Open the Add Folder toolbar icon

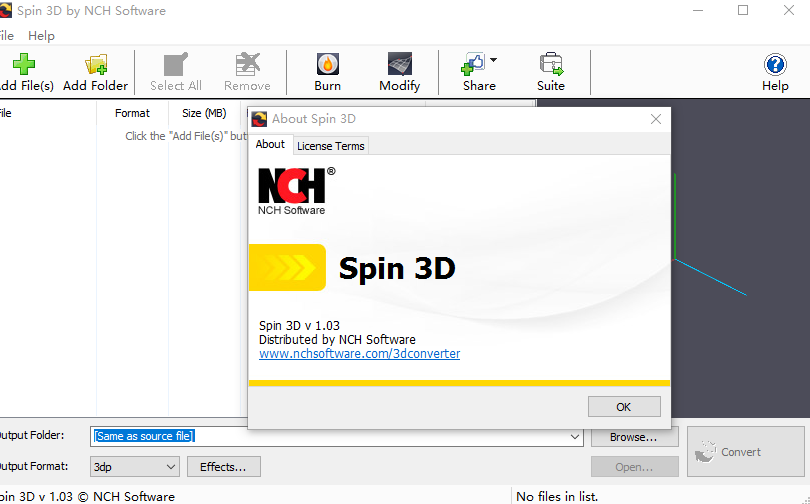[96, 65]
